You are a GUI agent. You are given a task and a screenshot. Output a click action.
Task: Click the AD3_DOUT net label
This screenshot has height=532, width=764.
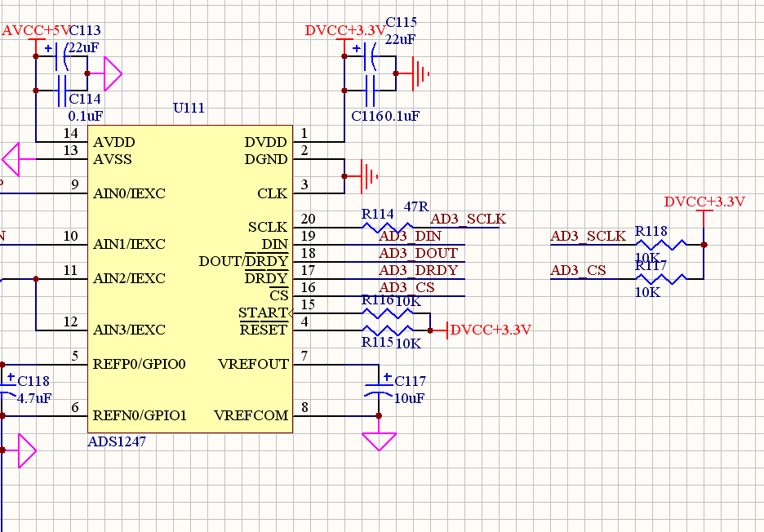coord(419,253)
